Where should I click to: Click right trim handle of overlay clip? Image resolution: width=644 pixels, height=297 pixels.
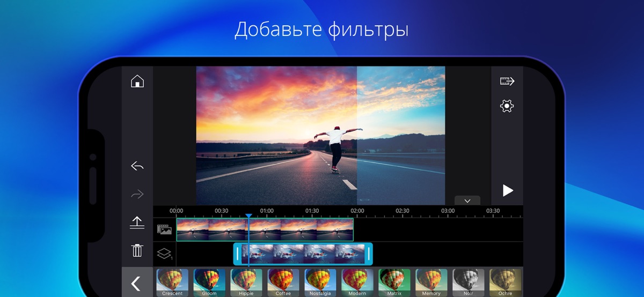click(x=368, y=254)
